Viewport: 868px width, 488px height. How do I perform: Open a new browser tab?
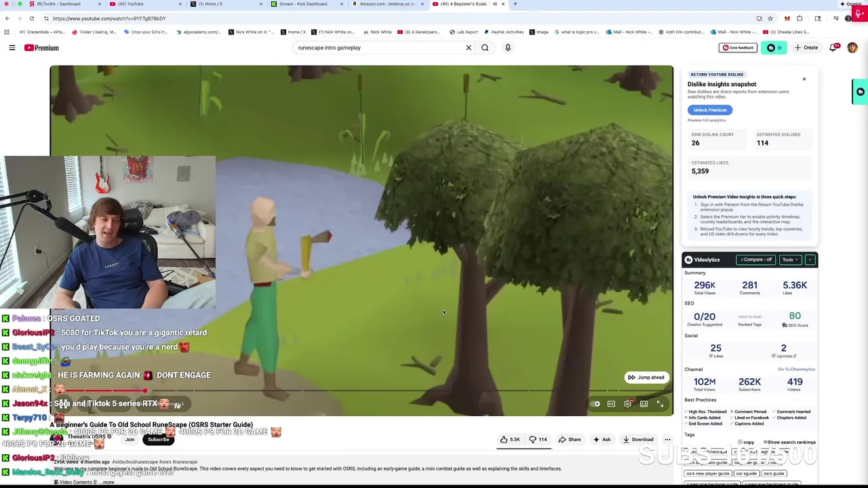(x=515, y=4)
